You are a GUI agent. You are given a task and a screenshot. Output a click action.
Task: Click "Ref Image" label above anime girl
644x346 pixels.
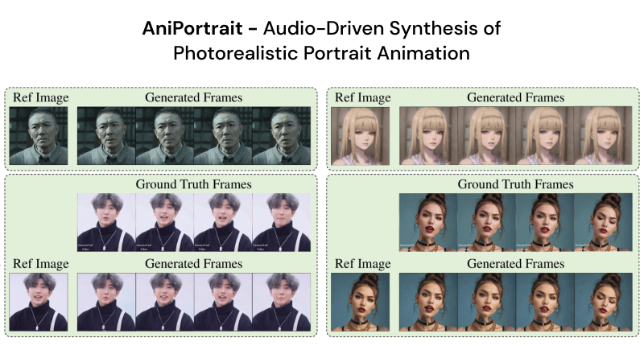361,97
